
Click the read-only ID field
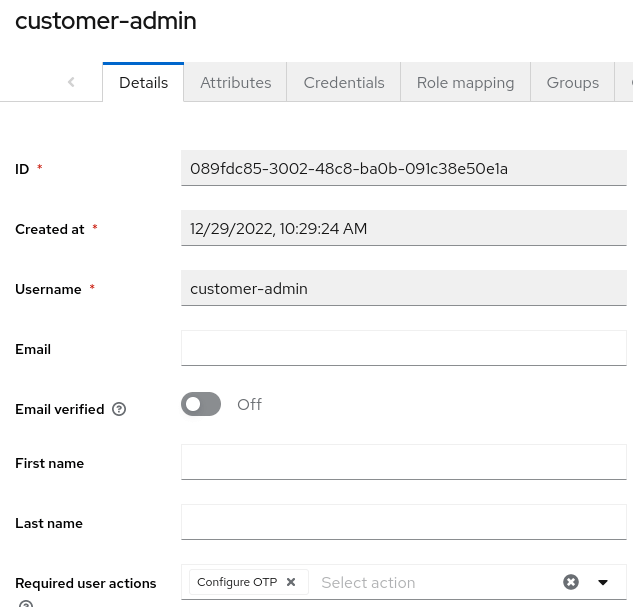(404, 168)
